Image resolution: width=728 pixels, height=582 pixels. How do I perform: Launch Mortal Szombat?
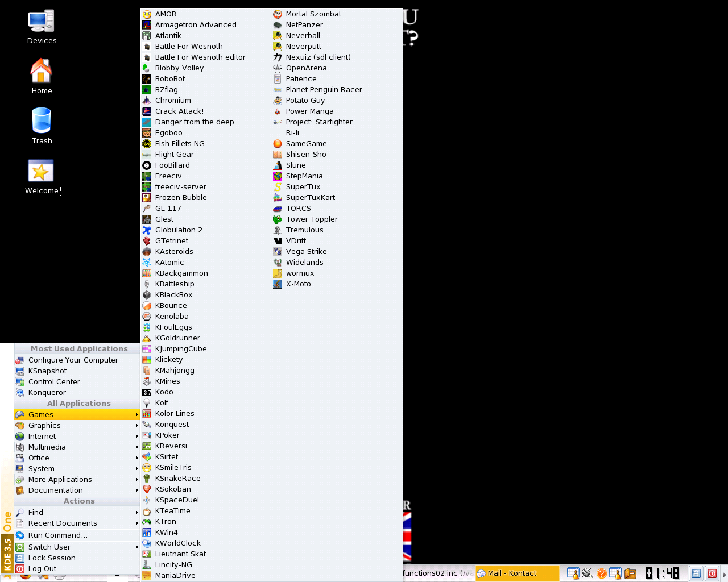point(337,14)
